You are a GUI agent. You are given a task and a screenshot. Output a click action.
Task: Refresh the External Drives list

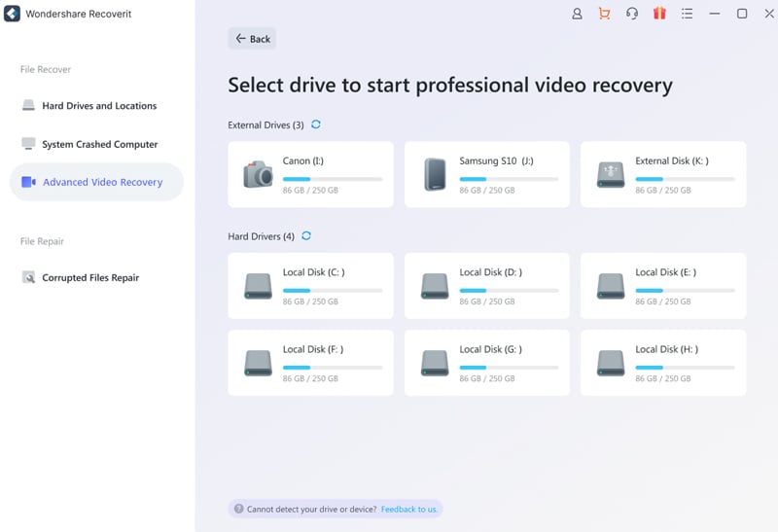[x=315, y=124]
